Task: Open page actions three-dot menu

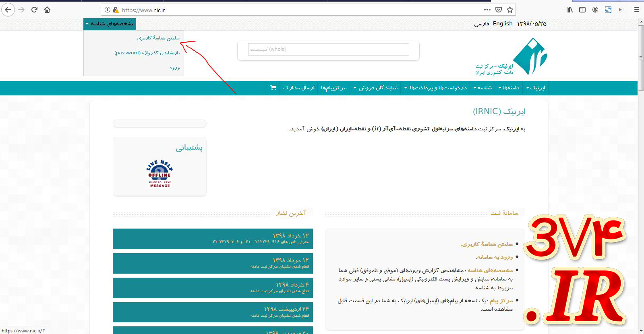Action: click(x=487, y=10)
